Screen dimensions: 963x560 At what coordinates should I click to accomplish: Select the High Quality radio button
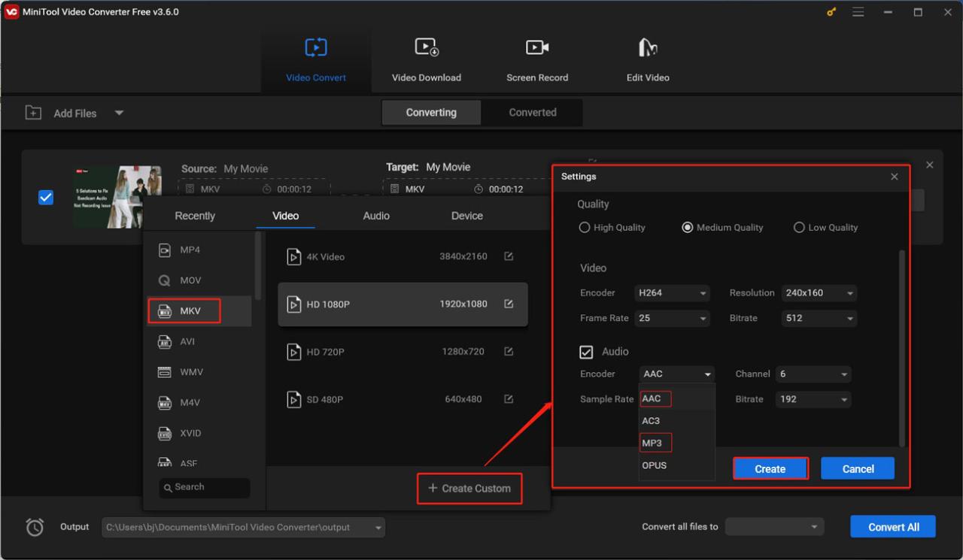[x=585, y=228]
